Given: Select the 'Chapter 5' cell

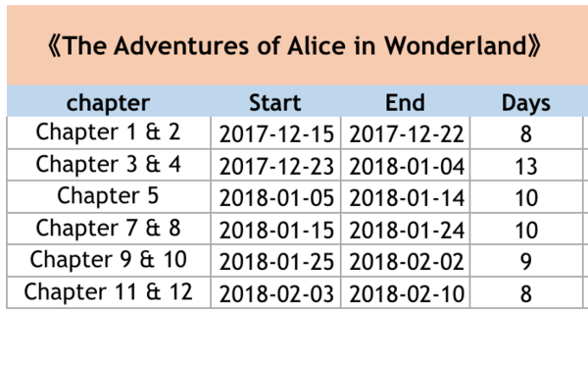Looking at the screenshot, I should tap(109, 196).
